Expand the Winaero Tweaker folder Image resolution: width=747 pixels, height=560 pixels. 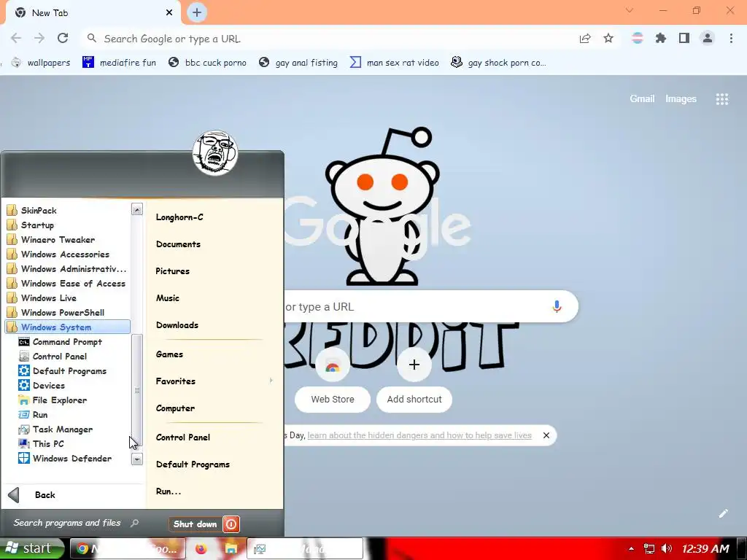(68, 239)
